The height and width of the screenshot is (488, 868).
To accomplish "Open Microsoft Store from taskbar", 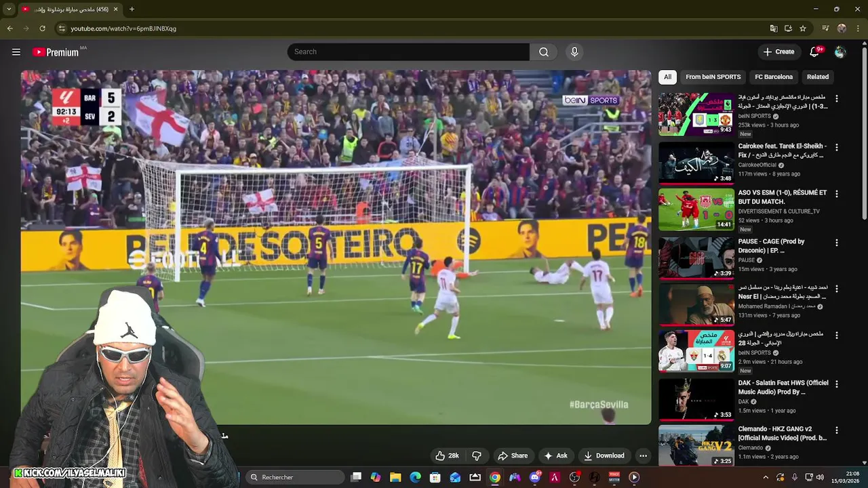I will tap(435, 477).
